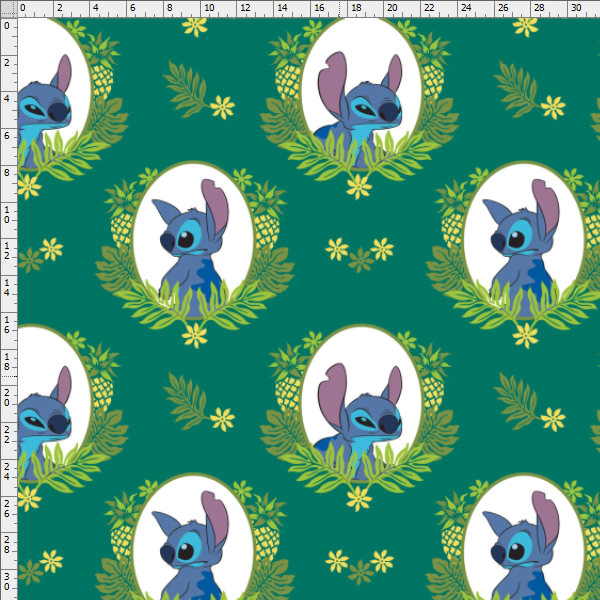Click the brown flower between two yellow center flowers
The width and height of the screenshot is (600, 600).
[360, 260]
